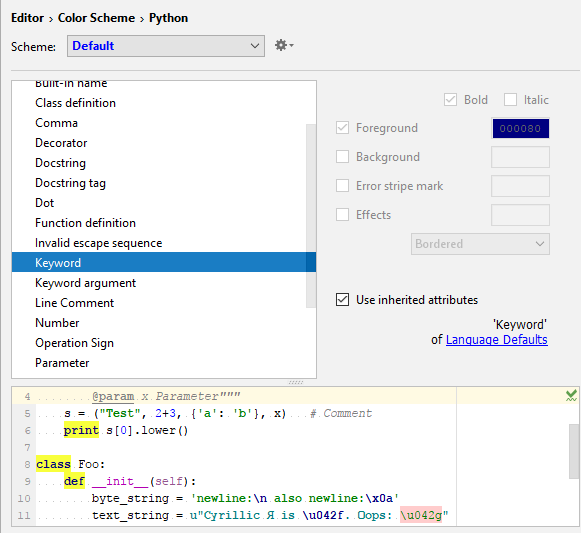Click the splitter handle above preview
The height and width of the screenshot is (533, 581).
click(x=296, y=382)
